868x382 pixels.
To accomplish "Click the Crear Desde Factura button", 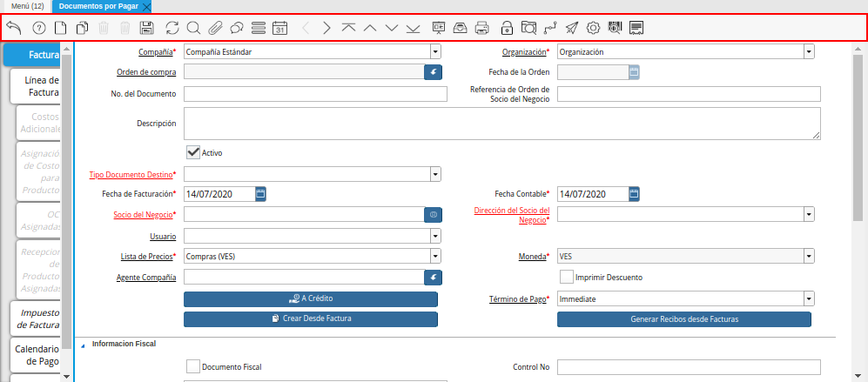I will click(310, 319).
